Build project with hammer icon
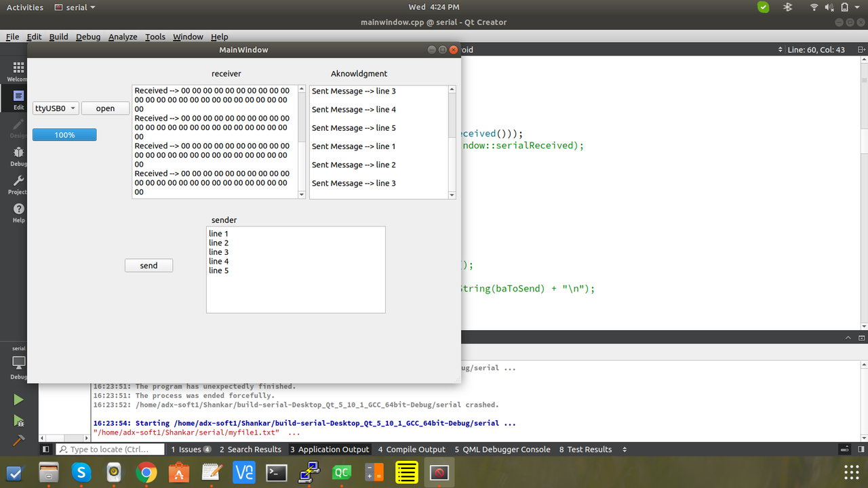868x488 pixels. 18,440
